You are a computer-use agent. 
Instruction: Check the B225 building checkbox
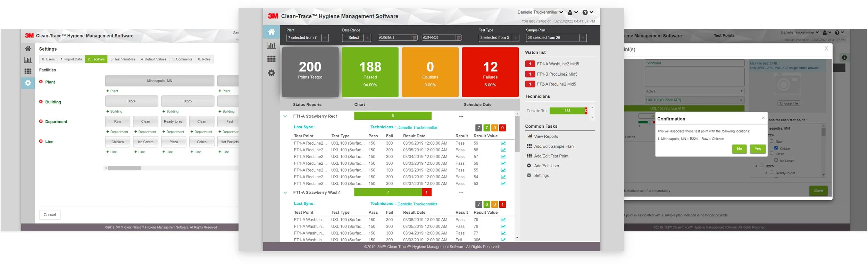click(761, 165)
